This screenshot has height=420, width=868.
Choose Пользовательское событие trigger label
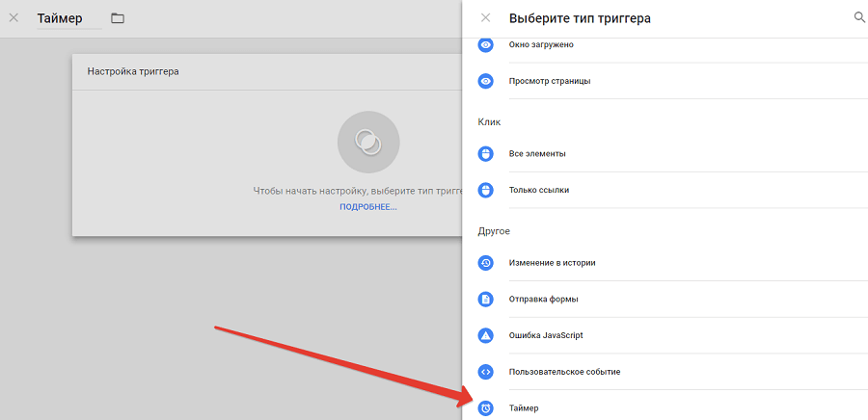[564, 372]
